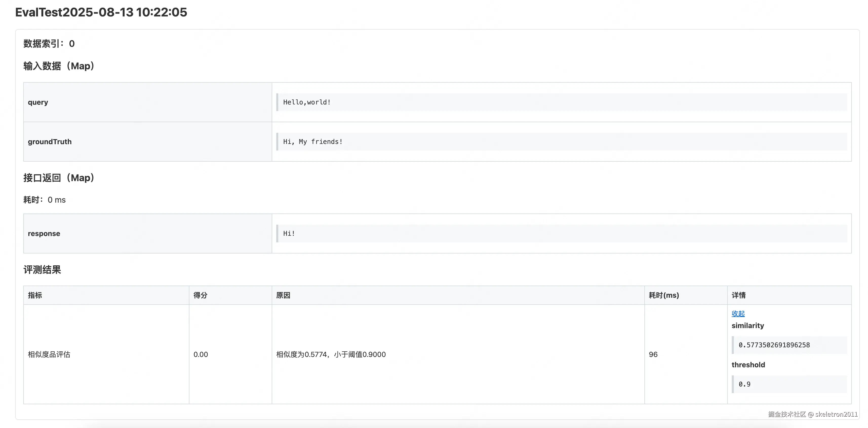Click the Hello,world! query value
Viewport: 868px width, 428px height.
click(561, 102)
